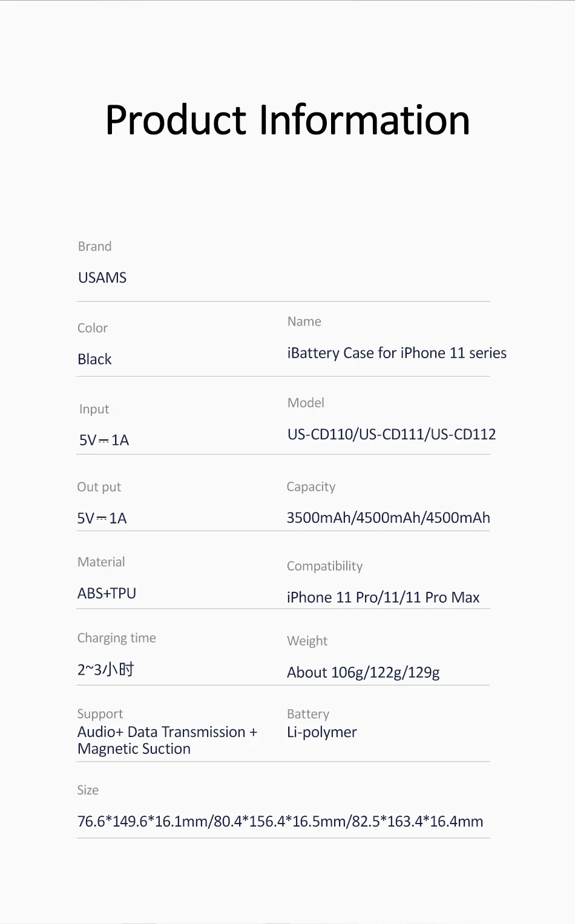Select the Brand label
575x924 pixels.
tap(94, 246)
